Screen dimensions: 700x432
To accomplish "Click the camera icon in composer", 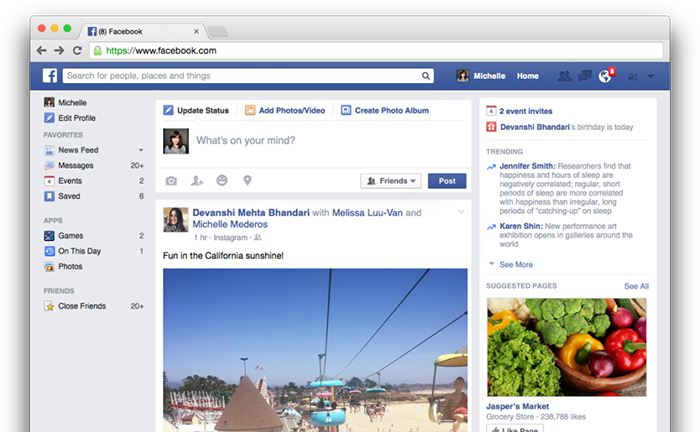I will pos(171,181).
